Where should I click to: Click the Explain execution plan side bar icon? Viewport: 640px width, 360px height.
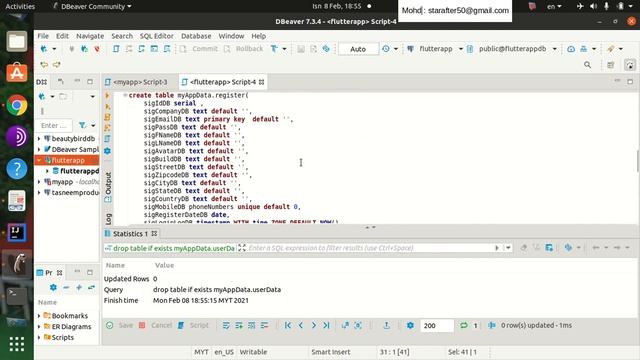pos(108,138)
